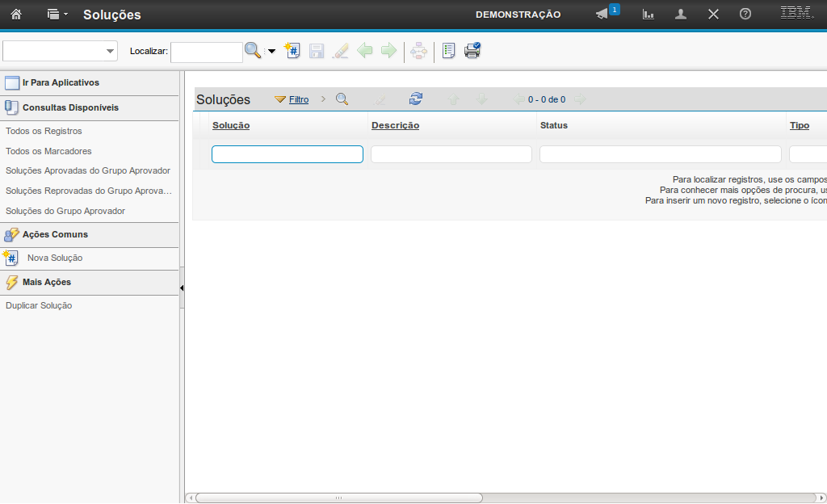Click Duplicar Solução action
Screen dimensions: 827x504
point(39,305)
